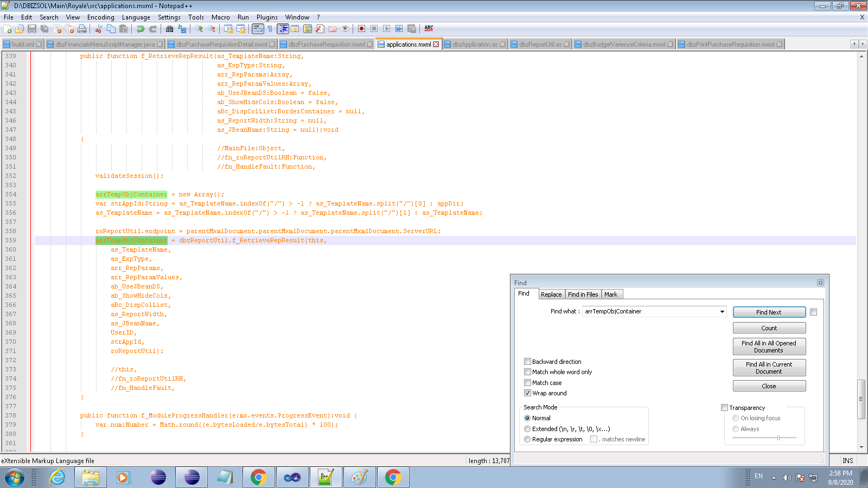Click the Redo toolbar icon
Image resolution: width=868 pixels, height=488 pixels.
point(153,29)
